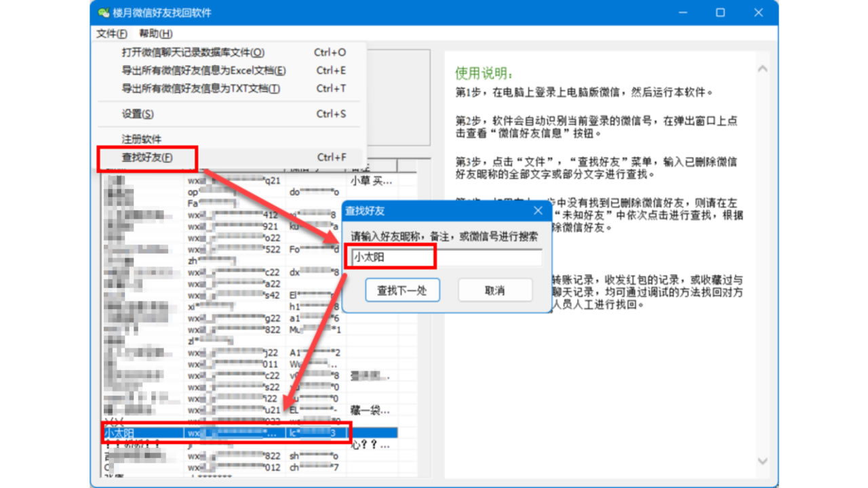The image size is (868, 488).
Task: Select 打开微信聊天记录数据库文件 menu entry
Action: click(x=193, y=52)
